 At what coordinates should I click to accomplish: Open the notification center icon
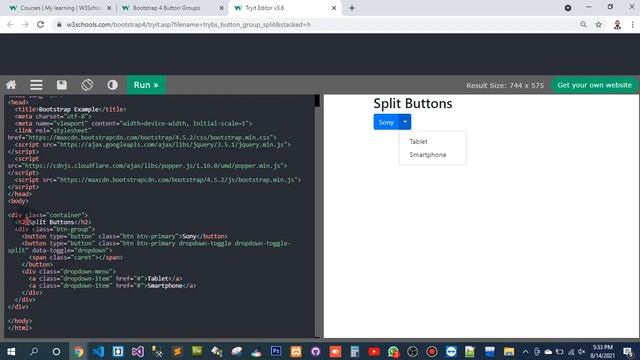(x=629, y=352)
